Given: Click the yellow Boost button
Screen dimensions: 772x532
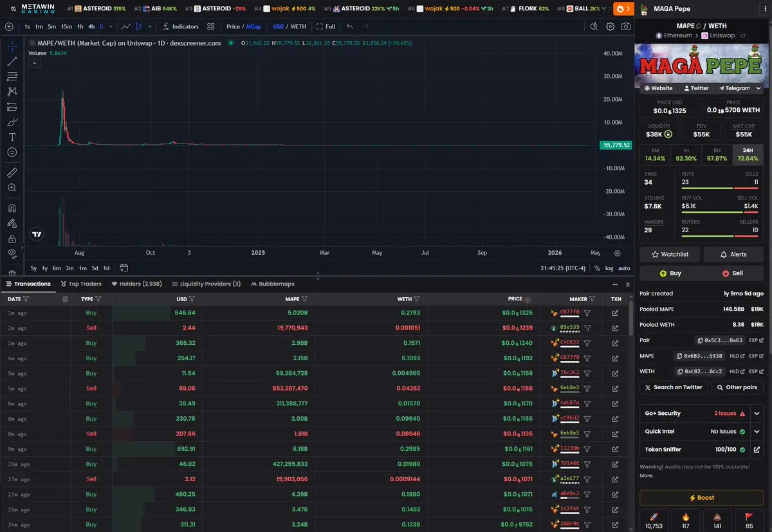Looking at the screenshot, I should [702, 498].
